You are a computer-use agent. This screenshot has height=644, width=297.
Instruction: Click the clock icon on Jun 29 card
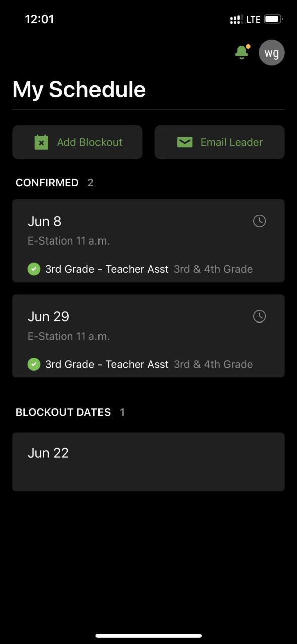[x=259, y=316]
